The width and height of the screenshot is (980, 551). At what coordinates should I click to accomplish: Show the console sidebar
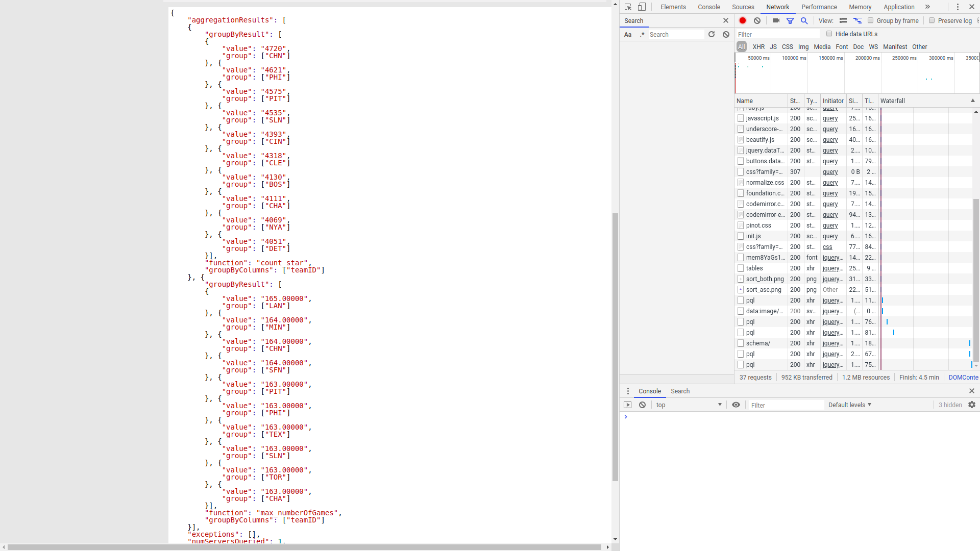pyautogui.click(x=628, y=405)
